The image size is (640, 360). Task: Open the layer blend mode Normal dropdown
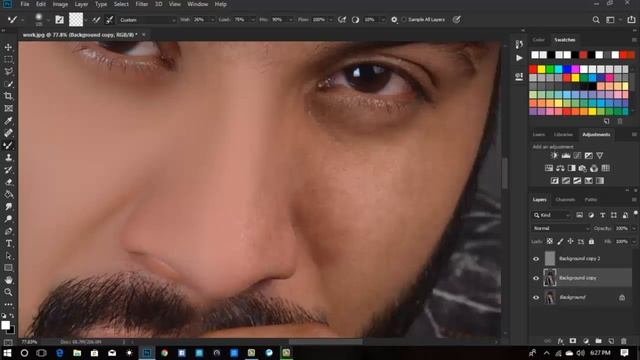pos(560,229)
